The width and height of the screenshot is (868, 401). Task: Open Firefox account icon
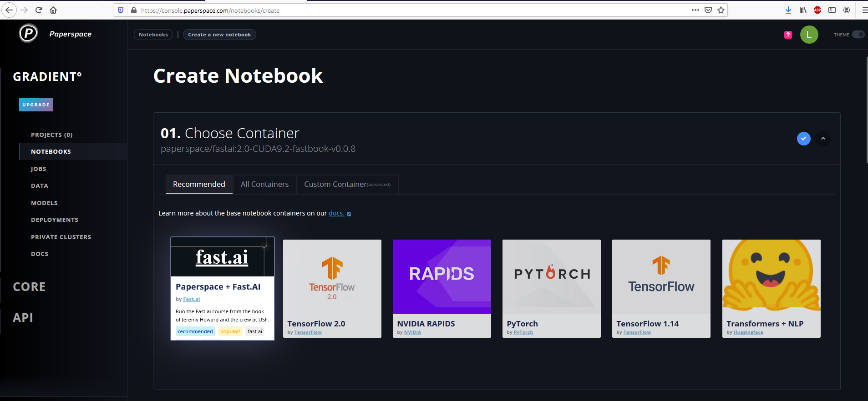[x=847, y=10]
